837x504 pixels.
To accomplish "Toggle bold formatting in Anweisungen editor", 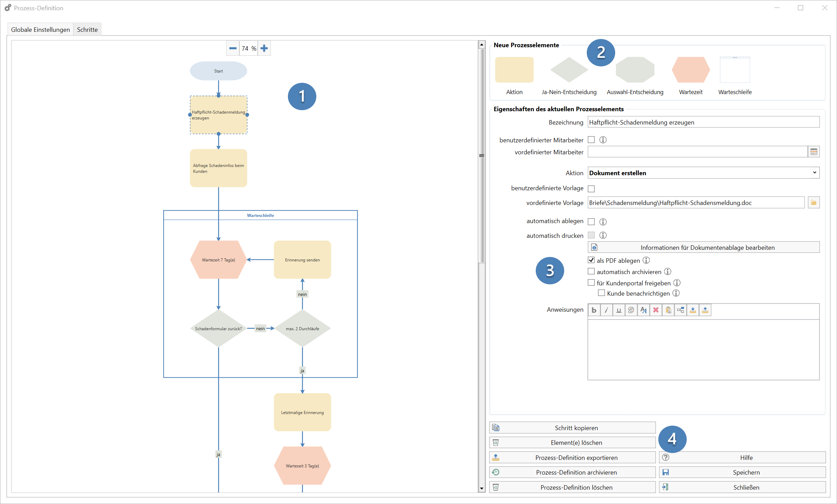I will (x=594, y=310).
